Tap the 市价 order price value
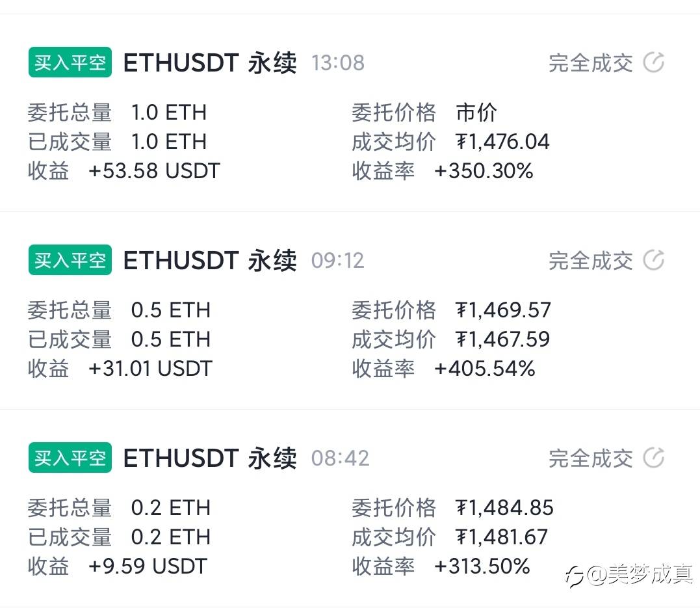Image resolution: width=700 pixels, height=610 pixels. coord(476,113)
